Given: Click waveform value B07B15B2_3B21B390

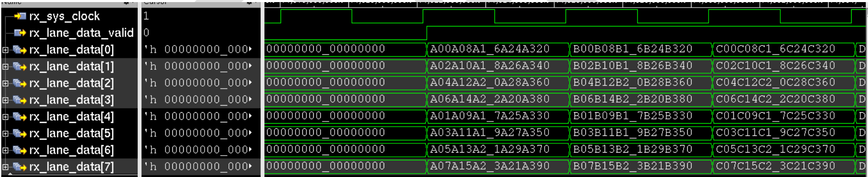Looking at the screenshot, I should coord(633,166).
